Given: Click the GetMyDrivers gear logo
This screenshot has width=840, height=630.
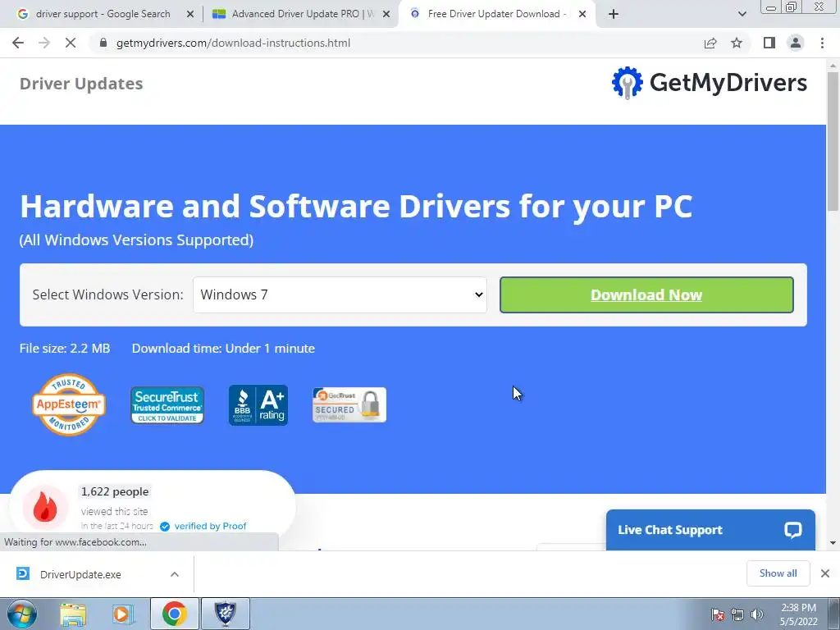Looking at the screenshot, I should coord(627,83).
